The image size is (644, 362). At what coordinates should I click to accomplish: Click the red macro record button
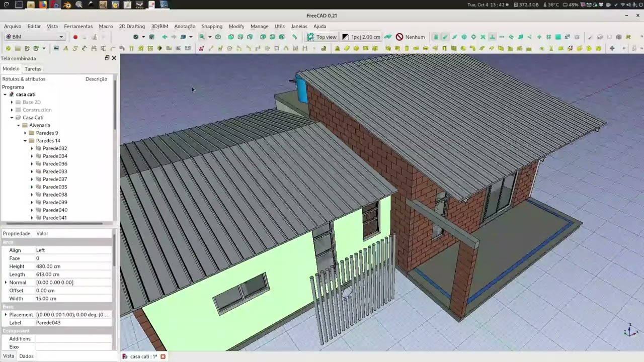pyautogui.click(x=75, y=37)
